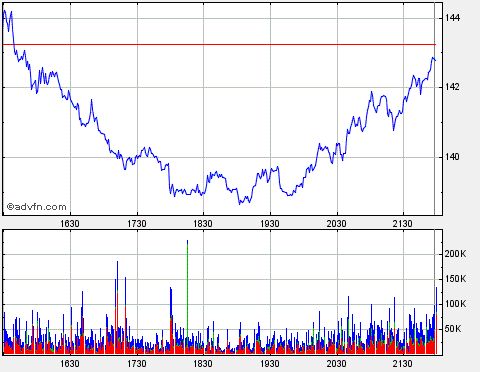
Task: Click the 100K volume axis label
Action: coord(455,304)
